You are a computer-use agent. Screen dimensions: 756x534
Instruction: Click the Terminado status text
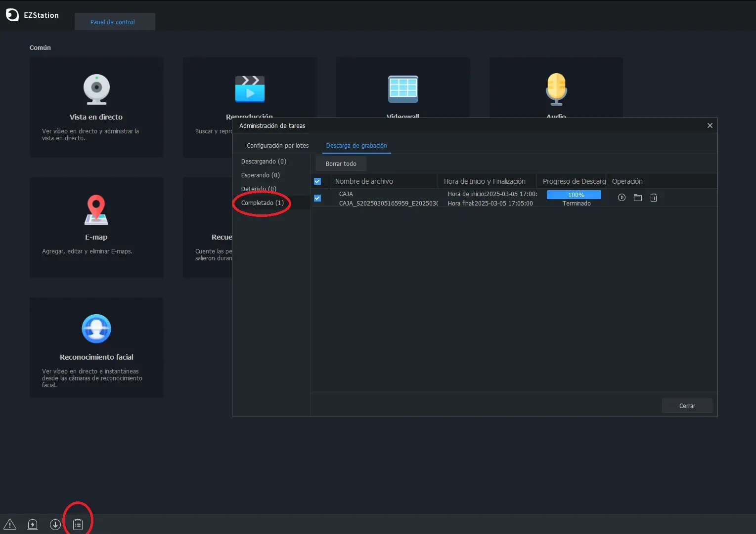click(x=577, y=204)
